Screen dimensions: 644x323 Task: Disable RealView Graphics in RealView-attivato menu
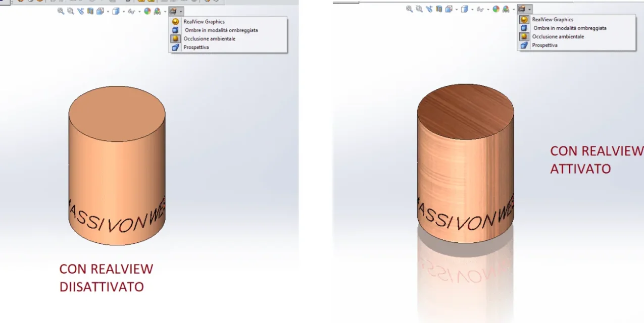point(576,20)
